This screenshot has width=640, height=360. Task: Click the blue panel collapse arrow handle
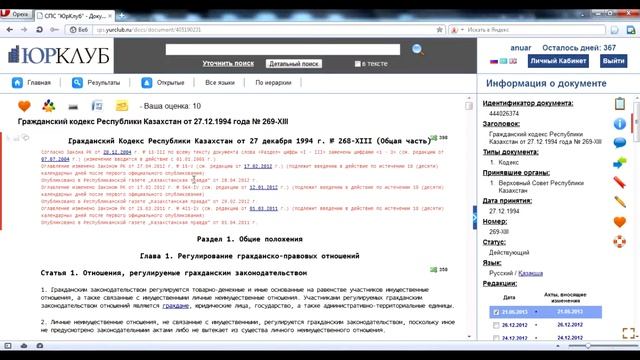[475, 218]
